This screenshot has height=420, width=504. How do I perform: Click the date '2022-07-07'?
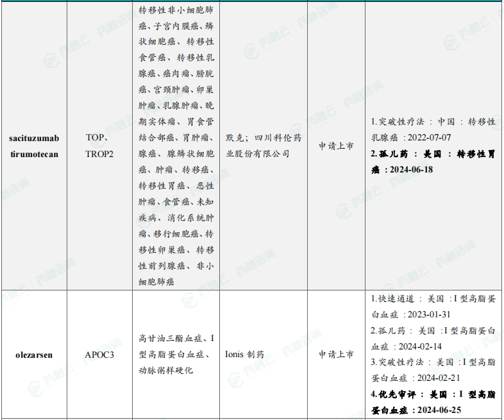pyautogui.click(x=430, y=137)
